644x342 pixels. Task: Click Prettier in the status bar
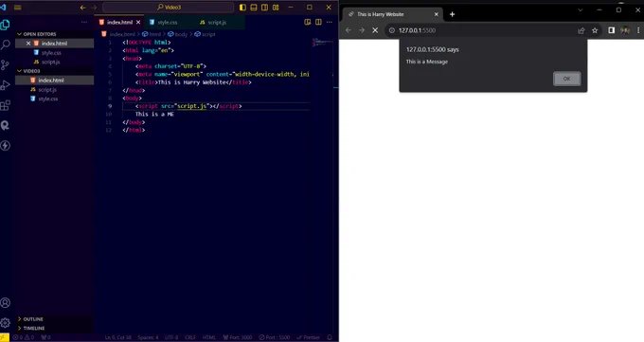point(308,337)
